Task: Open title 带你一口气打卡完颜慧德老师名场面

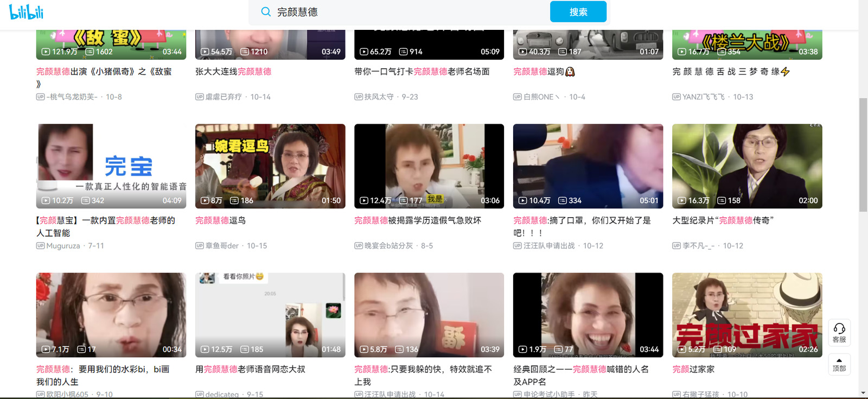Action: (x=422, y=72)
